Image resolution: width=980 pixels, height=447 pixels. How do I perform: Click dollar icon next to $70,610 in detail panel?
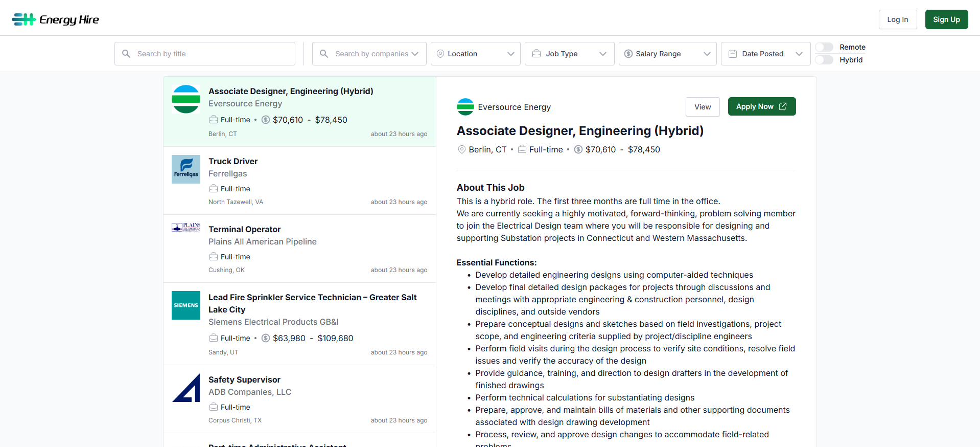(578, 149)
